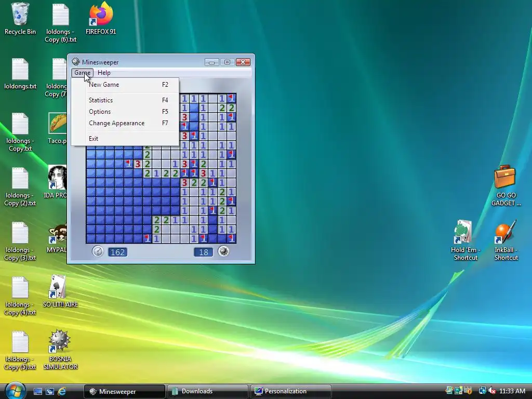This screenshot has height=399, width=532.
Task: Choose Change Appearance from the Game menu
Action: 125,123
